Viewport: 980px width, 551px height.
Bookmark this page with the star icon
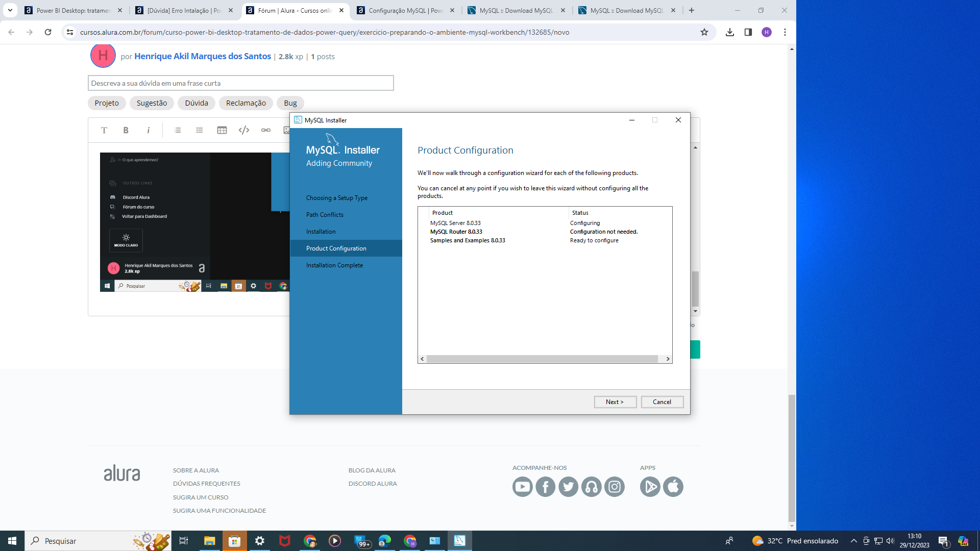tap(704, 32)
